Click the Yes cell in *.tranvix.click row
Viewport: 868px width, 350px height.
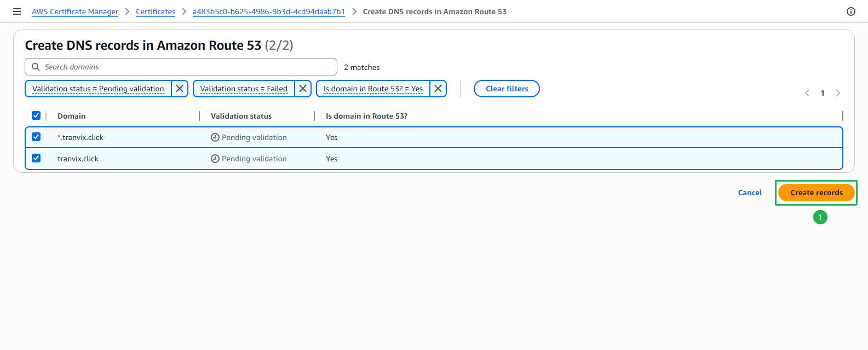332,137
